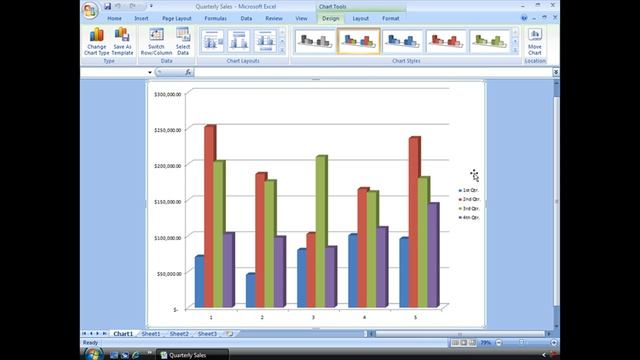Expand the Chart Styles gallery More arrow

click(x=515, y=50)
